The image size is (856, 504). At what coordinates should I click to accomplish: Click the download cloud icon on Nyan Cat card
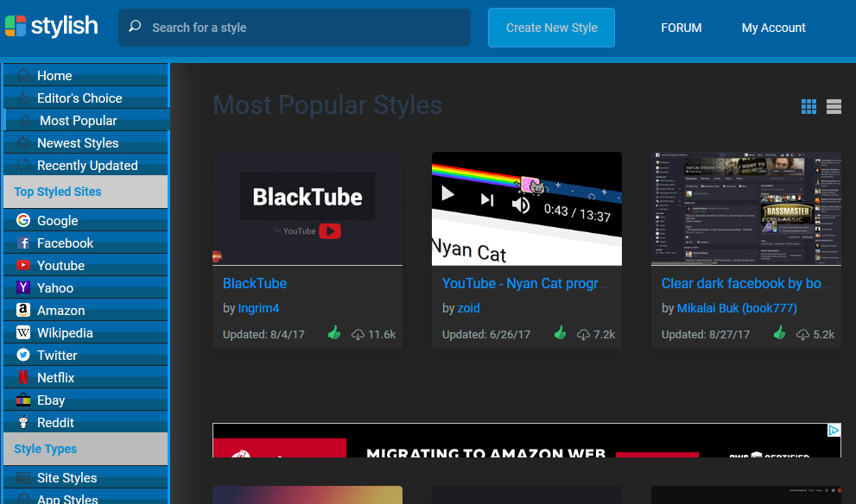pos(583,334)
